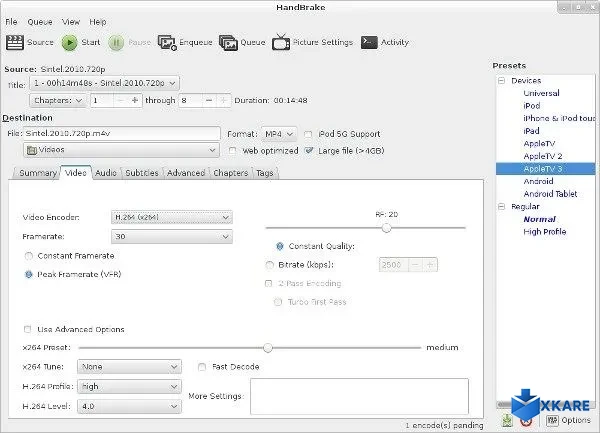Screen dimensions: 600x433
Task: Open the Picture Settings TV icon
Action: pos(281,42)
